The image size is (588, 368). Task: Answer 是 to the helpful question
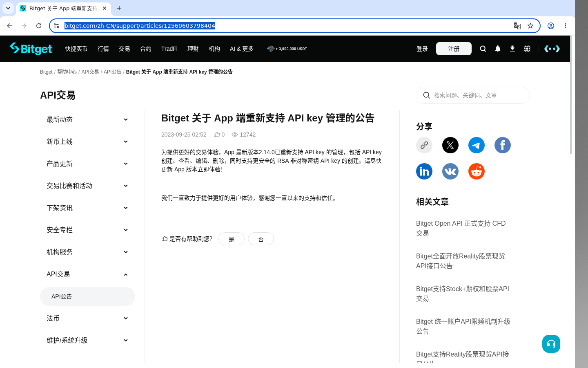pyautogui.click(x=232, y=239)
